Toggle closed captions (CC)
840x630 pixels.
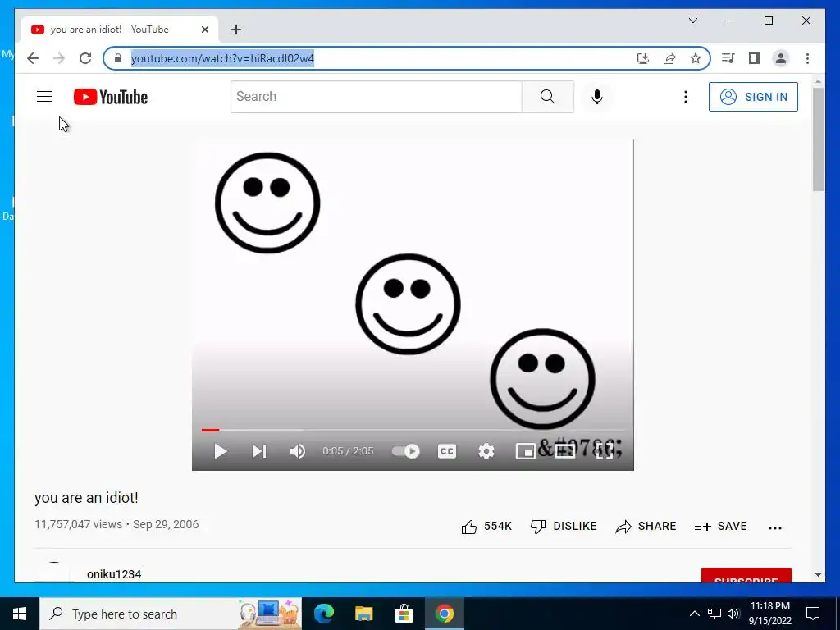447,451
